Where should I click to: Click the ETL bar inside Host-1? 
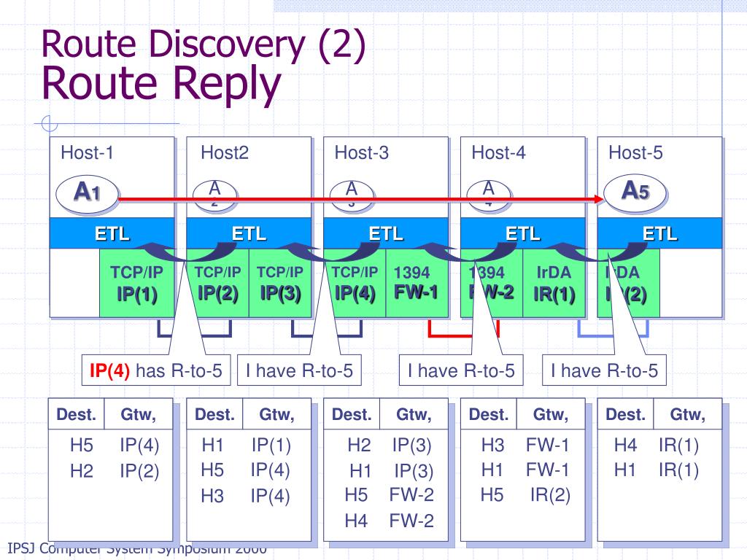[112, 233]
